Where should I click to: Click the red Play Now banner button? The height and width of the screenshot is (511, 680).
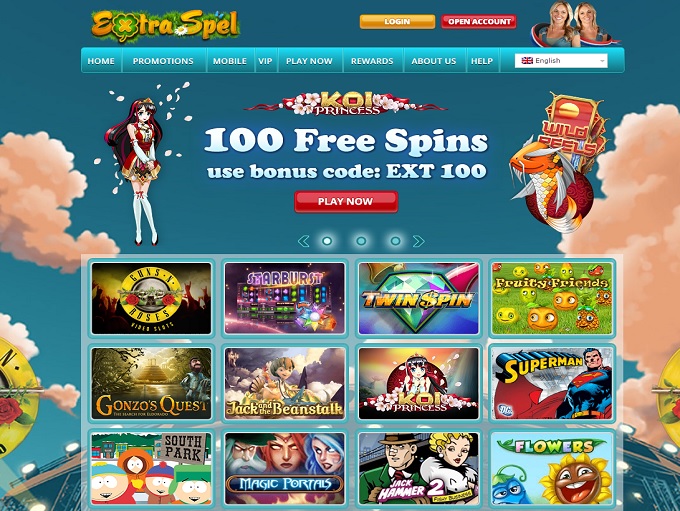click(346, 202)
